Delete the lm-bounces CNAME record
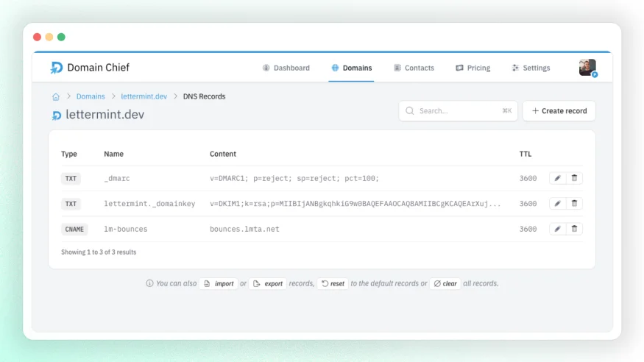Viewport: 644px width, 362px height. pos(574,229)
